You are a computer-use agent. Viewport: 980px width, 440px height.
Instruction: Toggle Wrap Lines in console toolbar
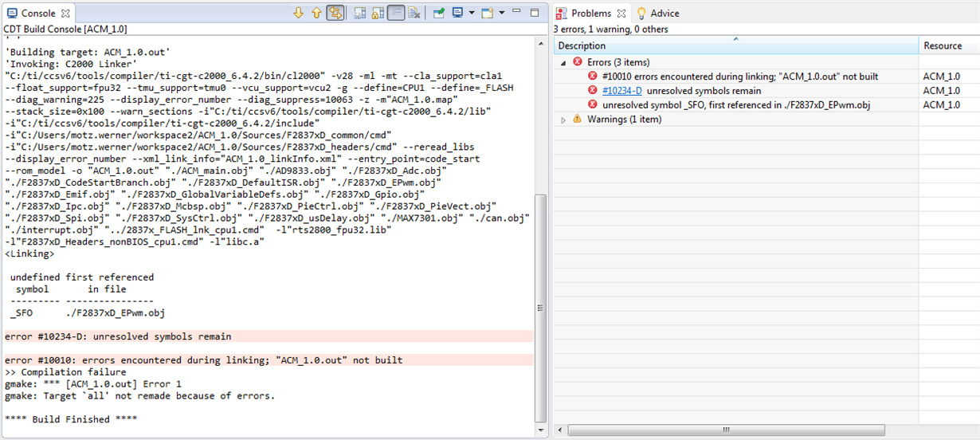click(x=396, y=13)
